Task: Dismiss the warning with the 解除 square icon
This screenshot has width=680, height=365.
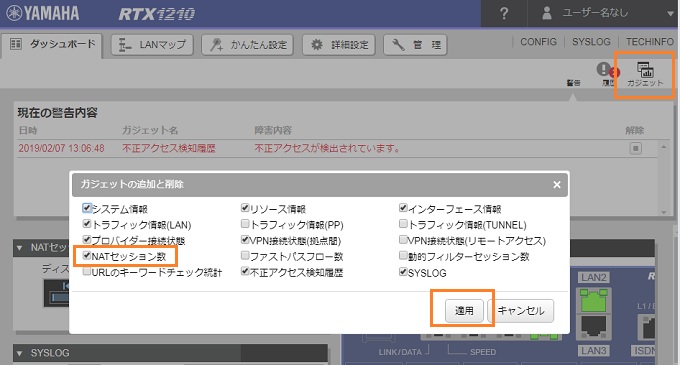Action: pos(635,148)
